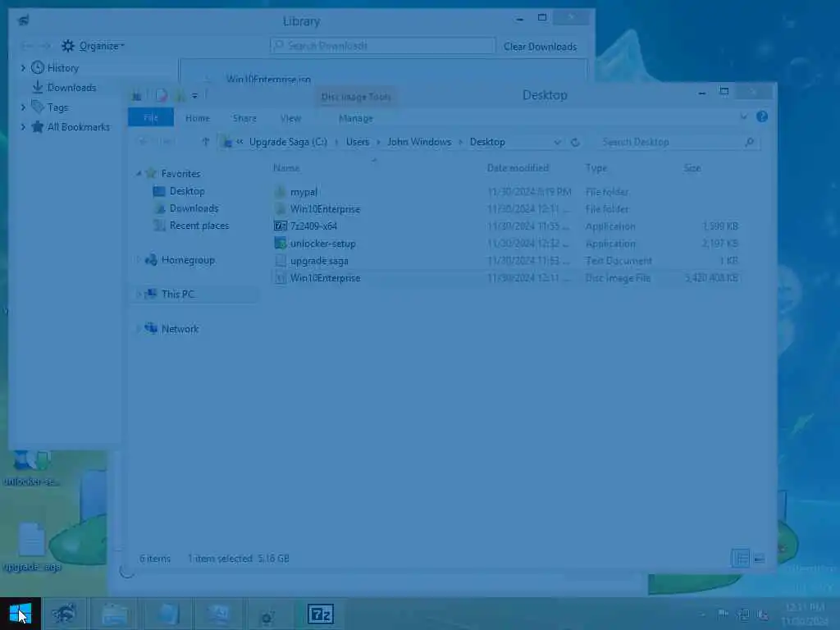This screenshot has height=630, width=840.
Task: Click the volume tray icon
Action: (763, 614)
